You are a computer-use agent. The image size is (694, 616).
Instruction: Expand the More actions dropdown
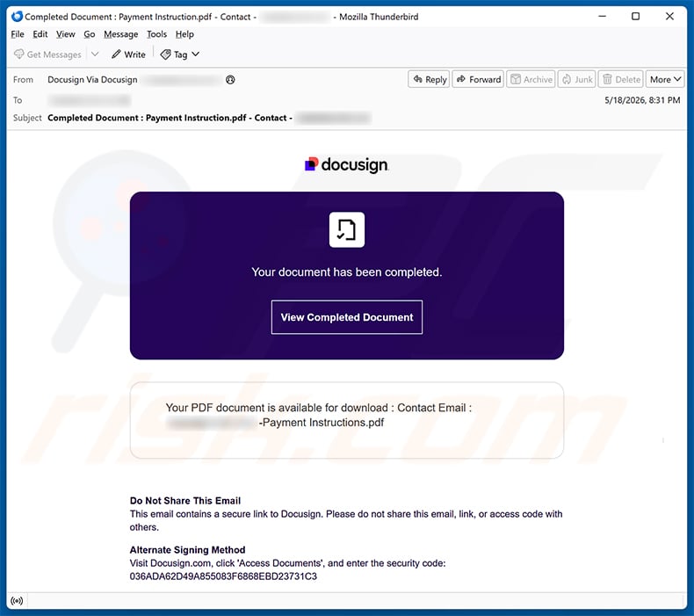tap(665, 79)
